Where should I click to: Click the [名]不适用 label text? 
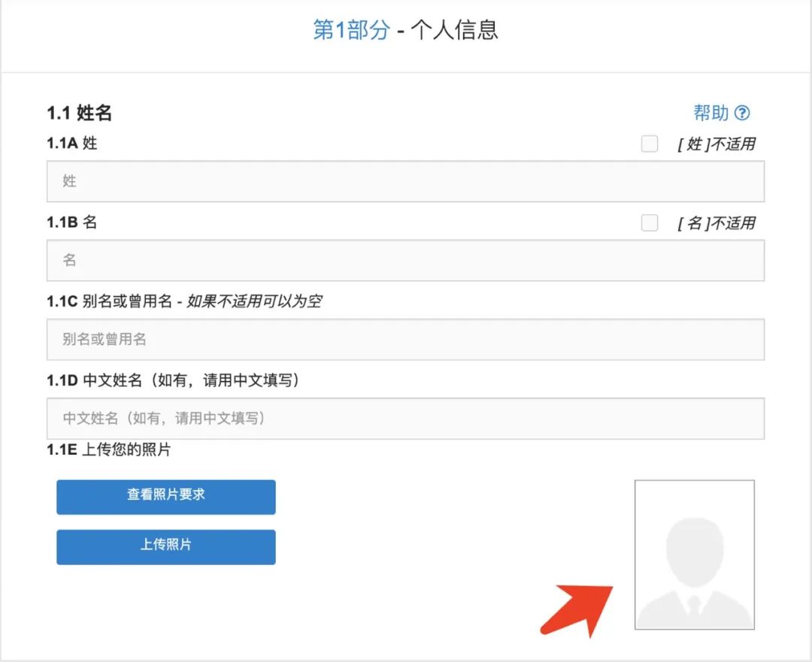pos(717,223)
